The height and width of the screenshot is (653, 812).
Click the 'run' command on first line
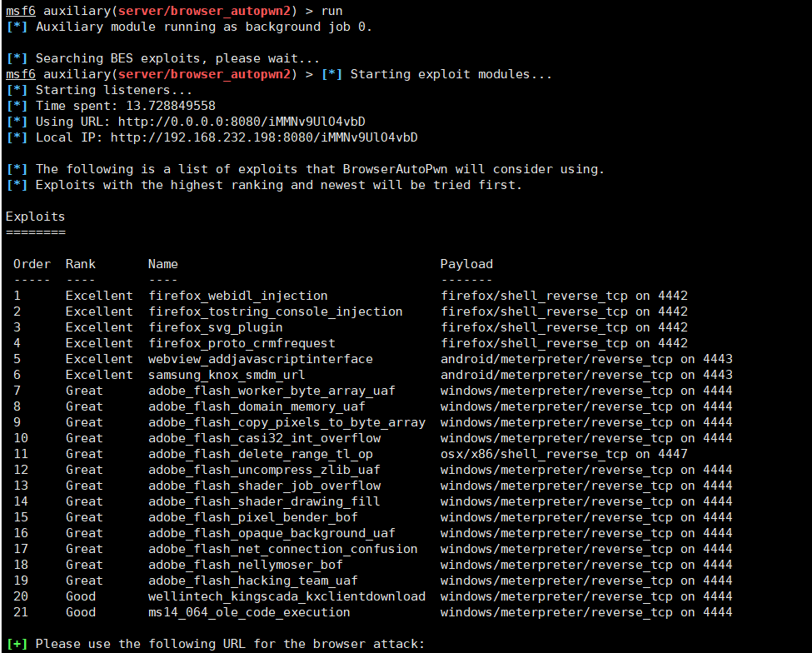coord(331,11)
